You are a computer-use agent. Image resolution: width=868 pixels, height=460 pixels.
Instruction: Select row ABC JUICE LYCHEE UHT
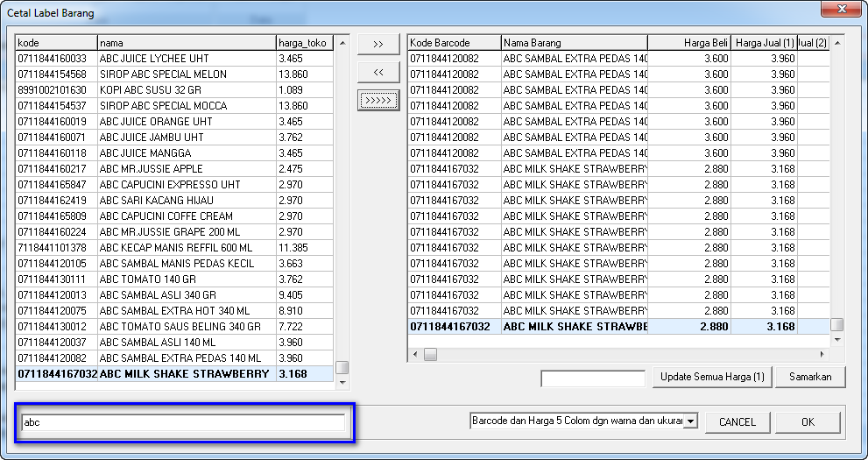[x=175, y=58]
